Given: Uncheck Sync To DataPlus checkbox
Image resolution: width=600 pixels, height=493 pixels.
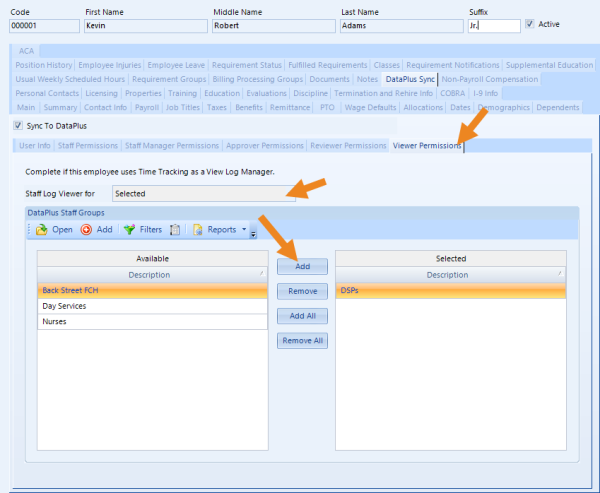Looking at the screenshot, I should pyautogui.click(x=19, y=126).
